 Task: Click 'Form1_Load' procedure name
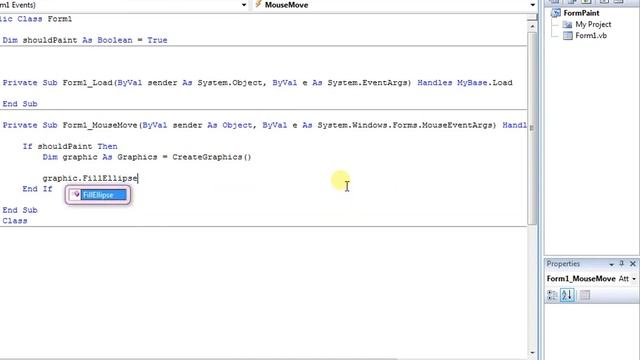tap(87, 83)
